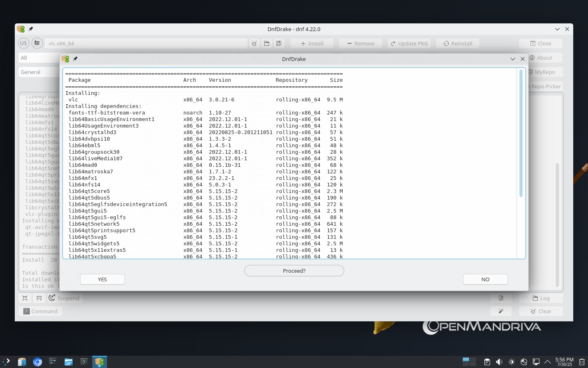Click the Clear button
Image resolution: width=588 pixels, height=368 pixels.
tap(541, 311)
